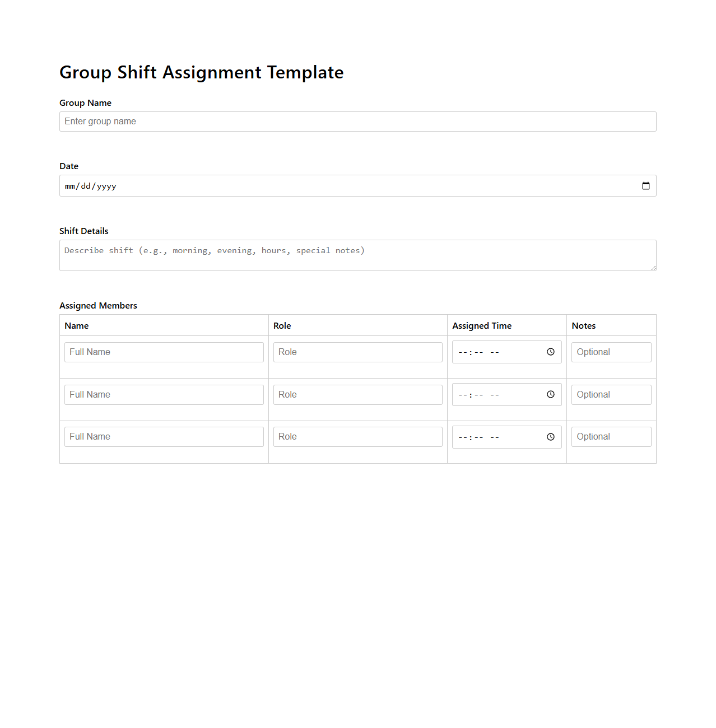Click the first Full Name input
Image resolution: width=716 pixels, height=728 pixels.
[164, 352]
